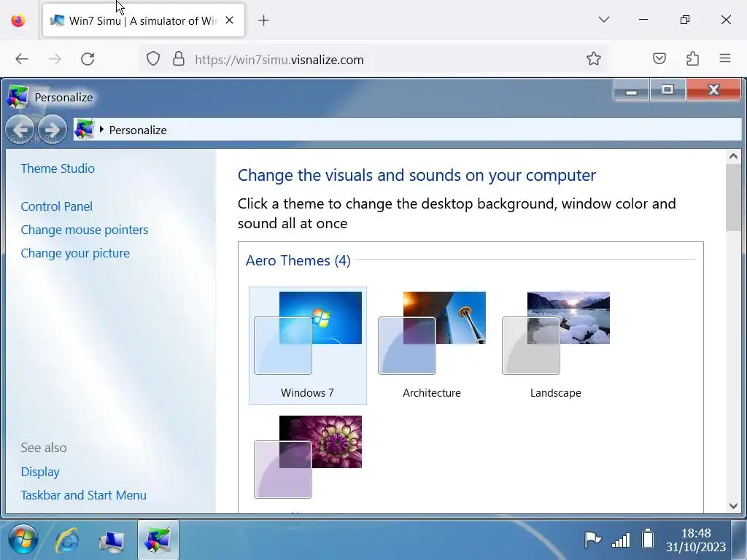Open the clock showing 18:48
This screenshot has height=560, width=747.
tap(695, 540)
